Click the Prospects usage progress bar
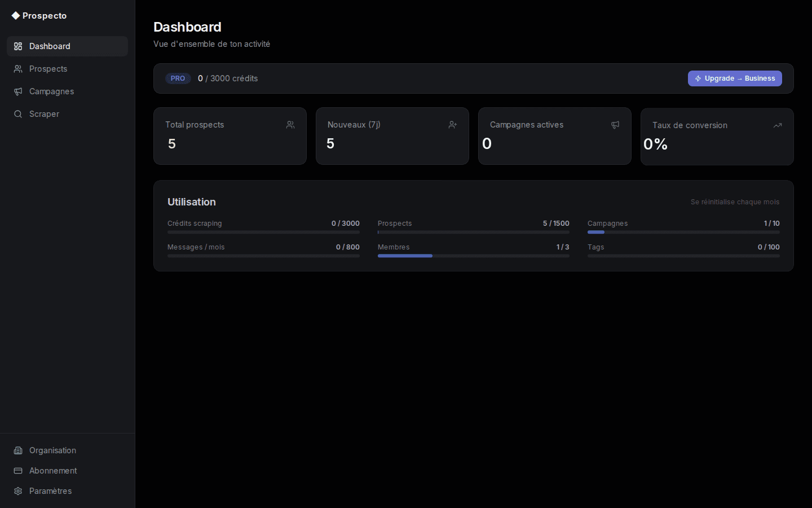The height and width of the screenshot is (508, 812). point(474,232)
